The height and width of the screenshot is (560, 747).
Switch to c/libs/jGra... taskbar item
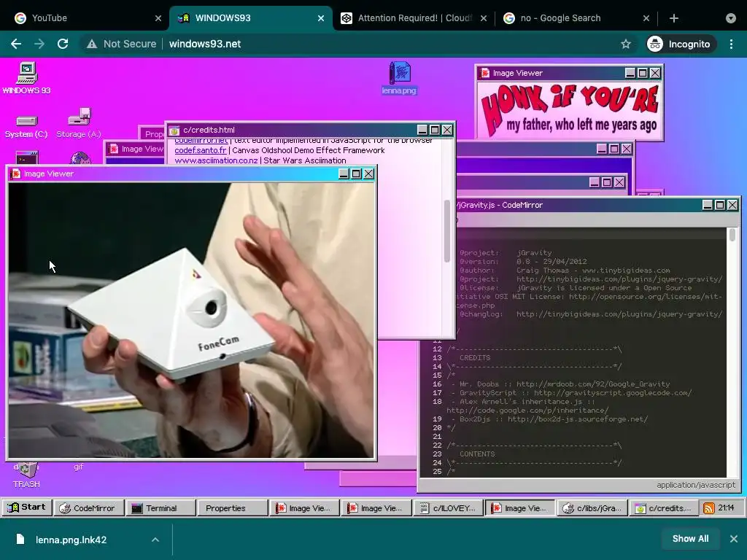[x=592, y=508]
